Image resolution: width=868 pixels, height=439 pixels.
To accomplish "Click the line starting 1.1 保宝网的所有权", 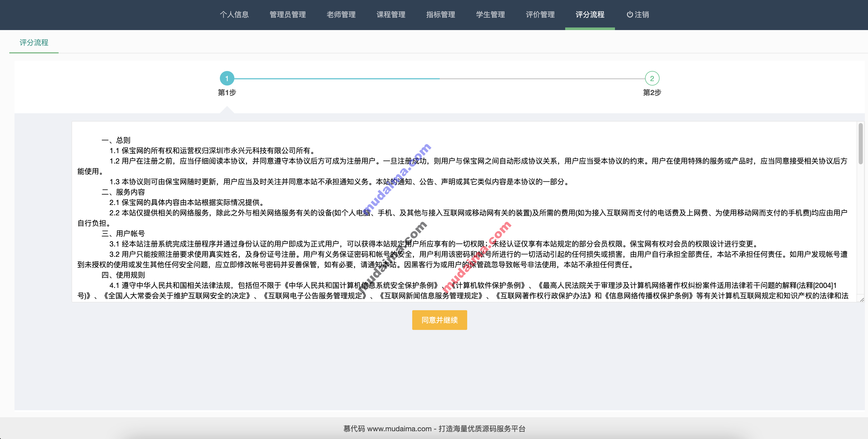I will 213,151.
